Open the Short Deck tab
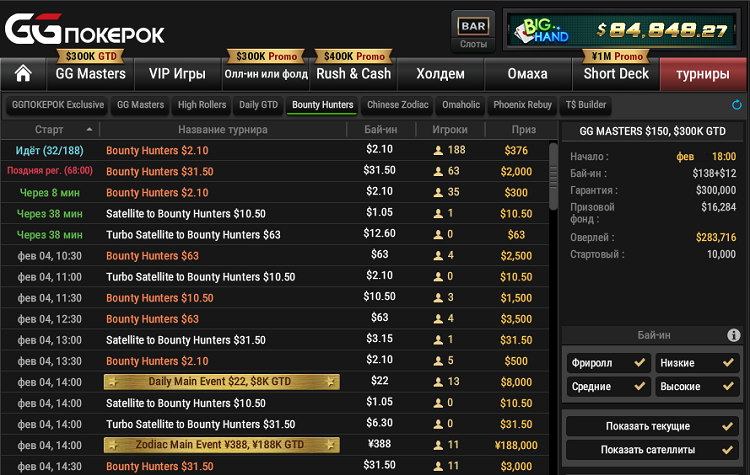 pos(616,74)
